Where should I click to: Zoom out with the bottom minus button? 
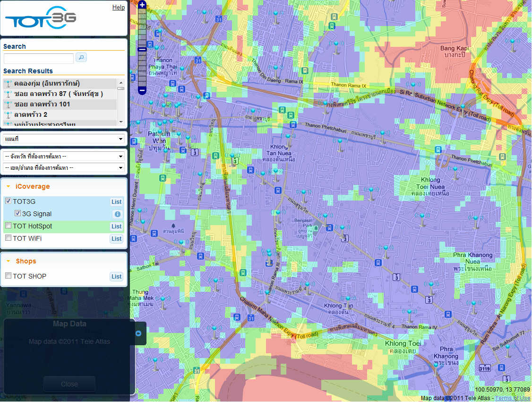pos(142,90)
